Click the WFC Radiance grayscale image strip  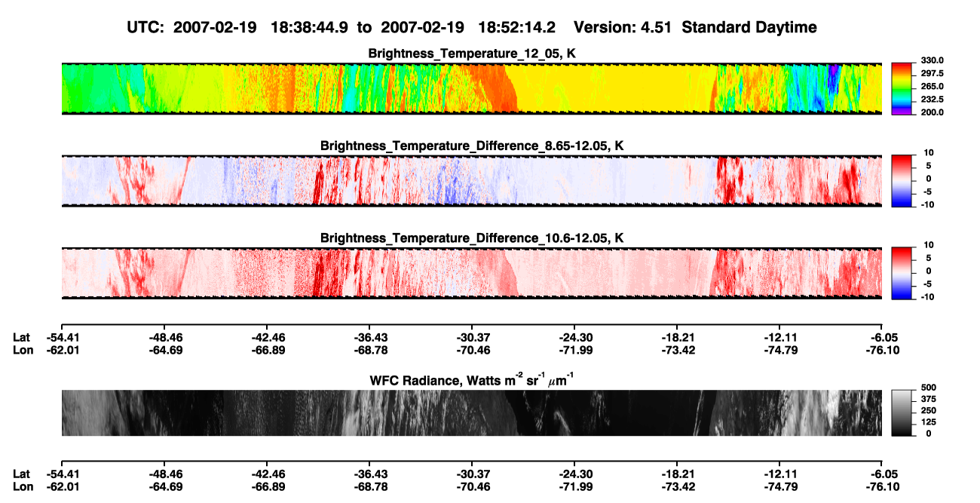[471, 413]
